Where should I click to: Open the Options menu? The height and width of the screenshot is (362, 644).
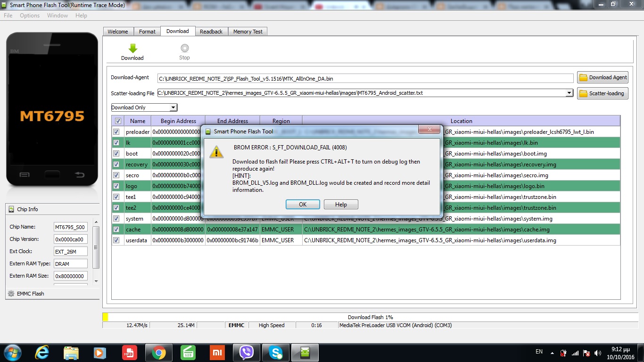30,16
